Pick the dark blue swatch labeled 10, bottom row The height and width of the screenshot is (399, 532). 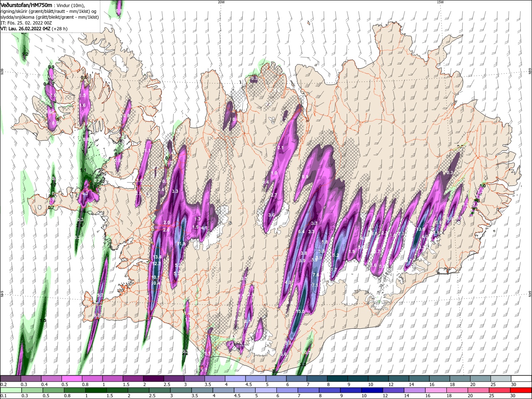(371, 391)
